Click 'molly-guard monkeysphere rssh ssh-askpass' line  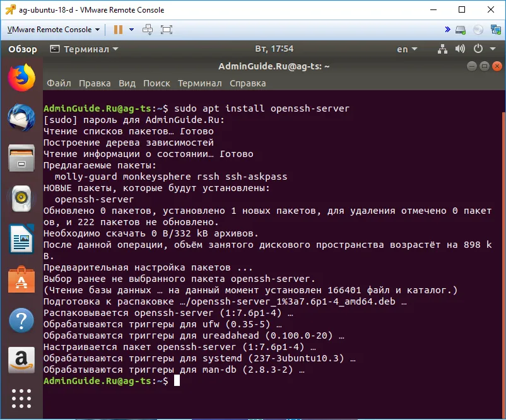[171, 177]
